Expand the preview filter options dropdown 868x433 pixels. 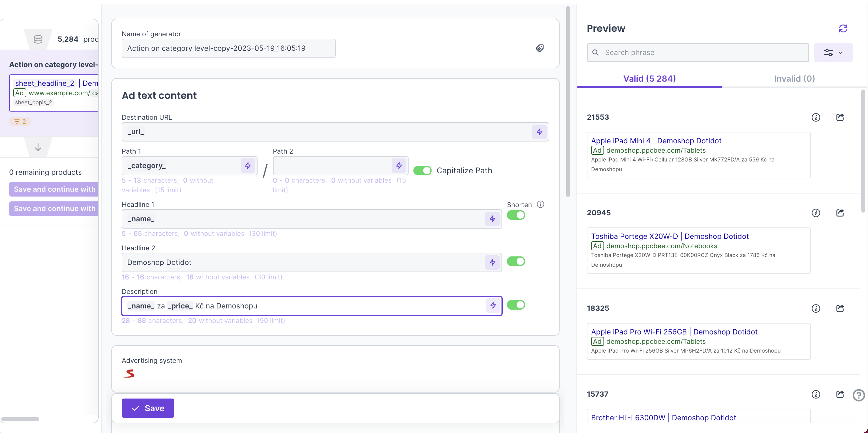(x=833, y=53)
